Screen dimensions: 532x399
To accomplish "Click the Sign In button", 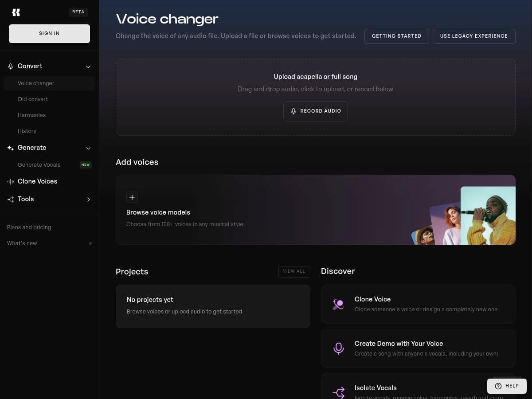I will coord(49,34).
